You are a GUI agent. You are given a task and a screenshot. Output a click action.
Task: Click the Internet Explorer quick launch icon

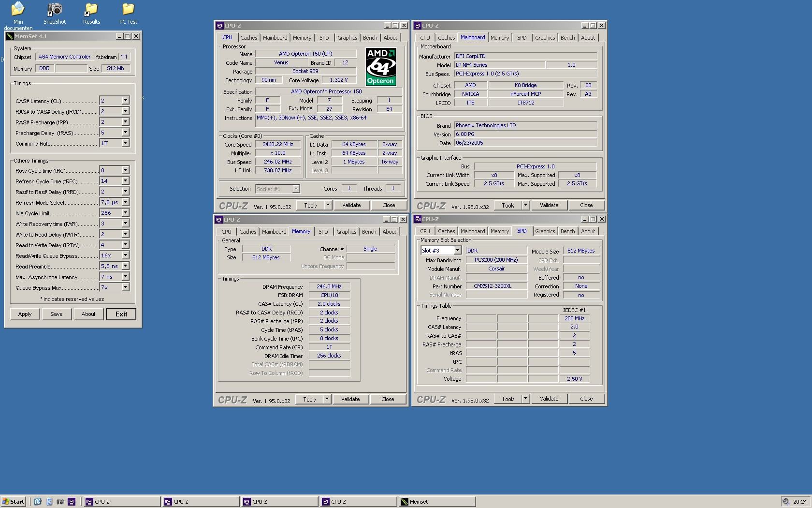click(38, 502)
